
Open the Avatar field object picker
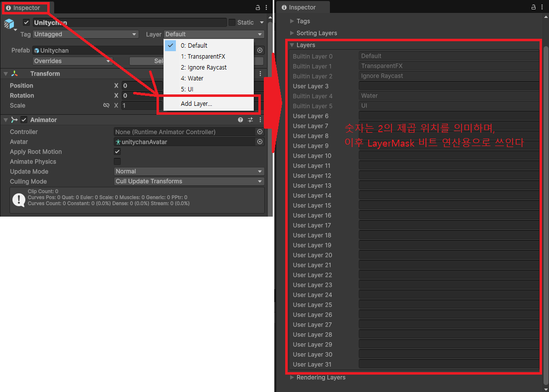pos(260,142)
